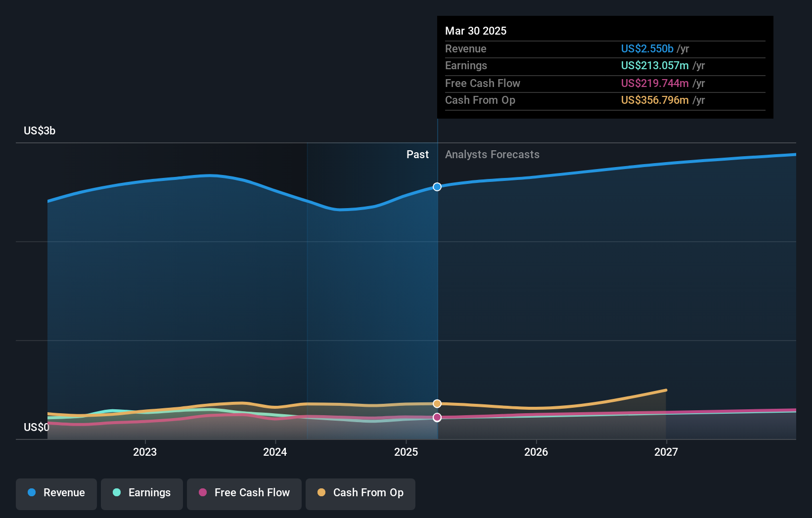Click the 2026 x-axis label
Image resolution: width=812 pixels, height=518 pixels.
coord(536,452)
